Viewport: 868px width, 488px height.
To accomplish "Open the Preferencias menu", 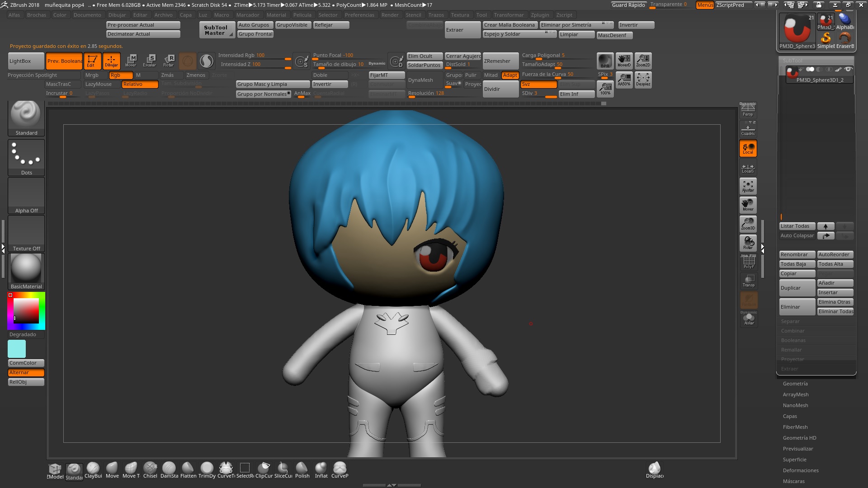I will [x=359, y=15].
